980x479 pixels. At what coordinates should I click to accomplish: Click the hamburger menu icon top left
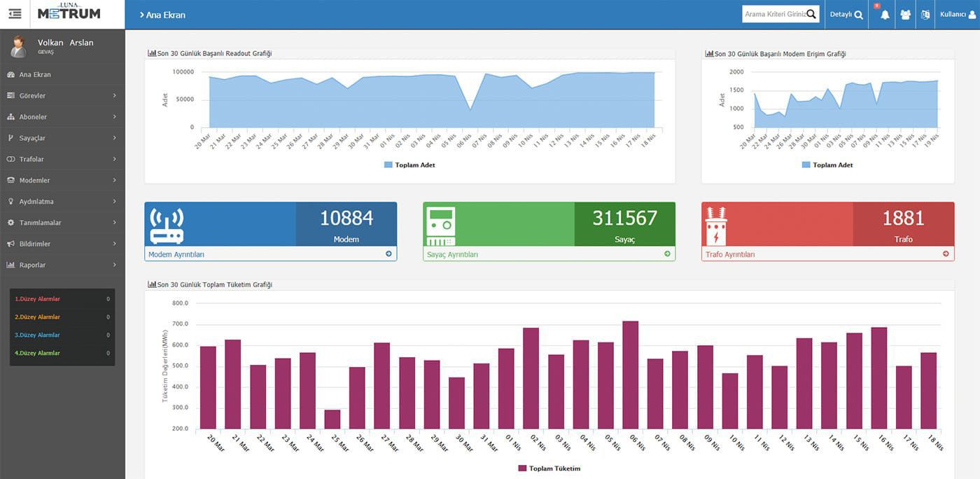pos(15,13)
